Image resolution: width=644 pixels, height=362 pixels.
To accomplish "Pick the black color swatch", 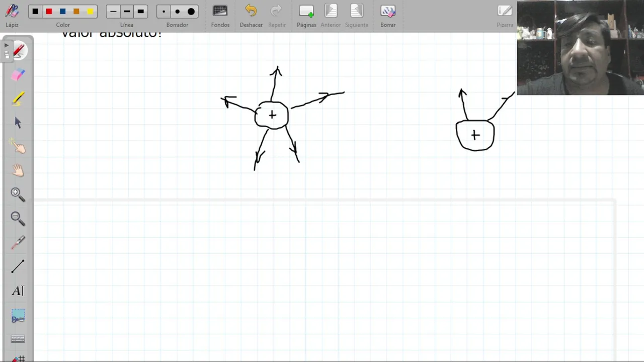I will pos(35,12).
